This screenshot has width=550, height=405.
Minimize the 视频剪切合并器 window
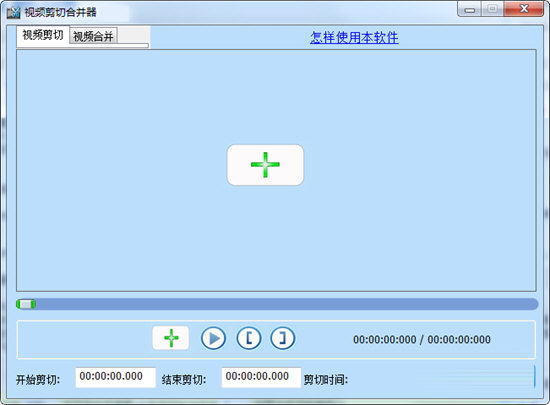(x=470, y=9)
